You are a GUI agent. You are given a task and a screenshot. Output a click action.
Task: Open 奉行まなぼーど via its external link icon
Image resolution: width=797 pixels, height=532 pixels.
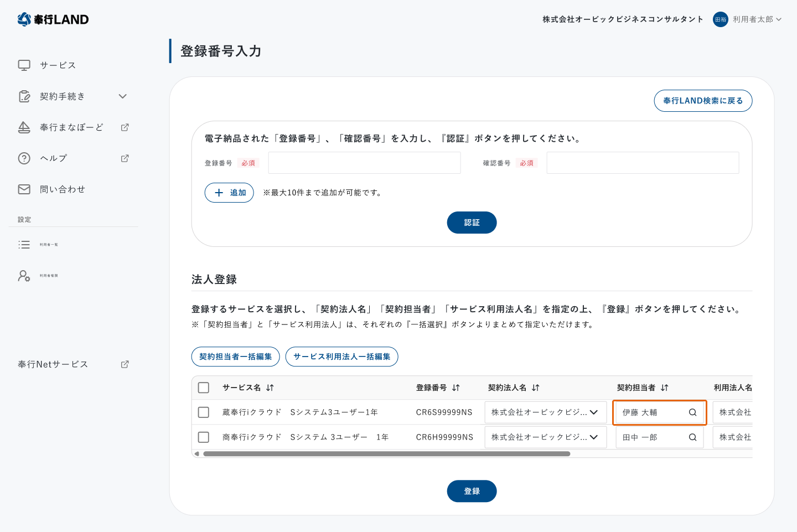coord(124,127)
